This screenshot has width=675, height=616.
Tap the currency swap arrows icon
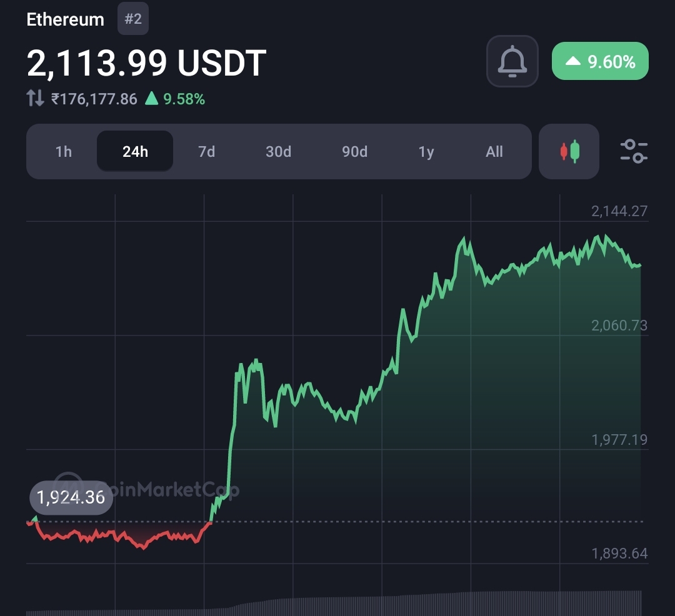click(x=35, y=98)
